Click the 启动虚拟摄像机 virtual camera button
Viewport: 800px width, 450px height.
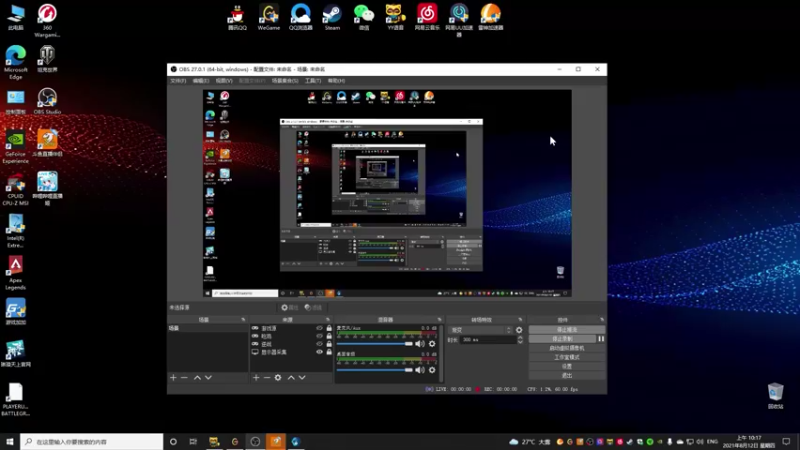(567, 348)
